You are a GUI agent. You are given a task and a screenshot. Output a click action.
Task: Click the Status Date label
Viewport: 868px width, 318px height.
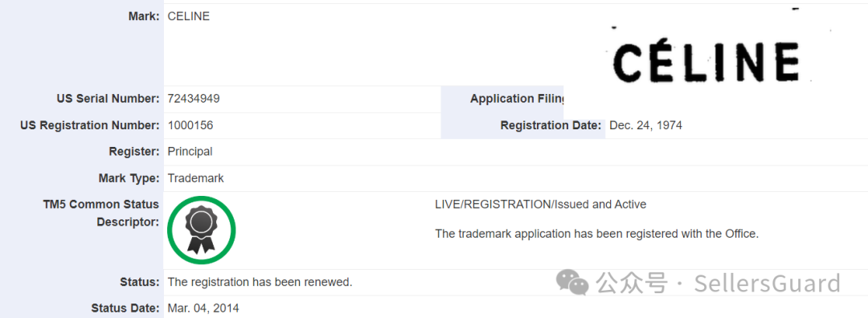pos(125,308)
